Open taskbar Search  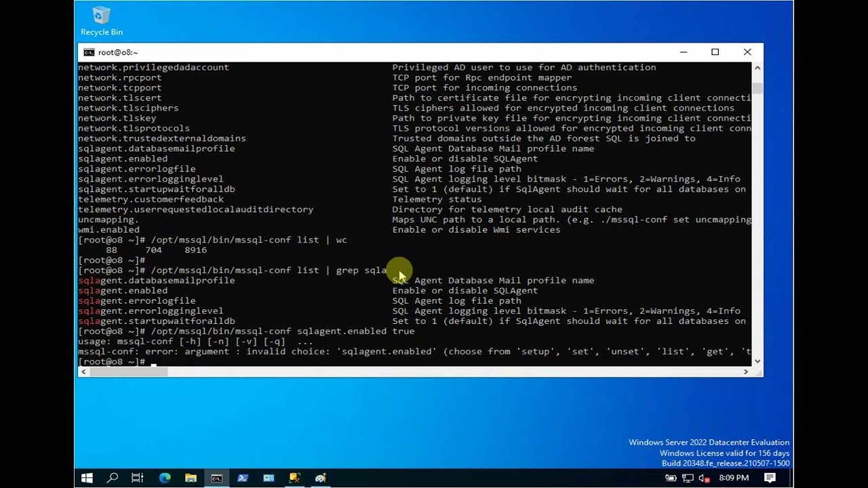(x=113, y=478)
